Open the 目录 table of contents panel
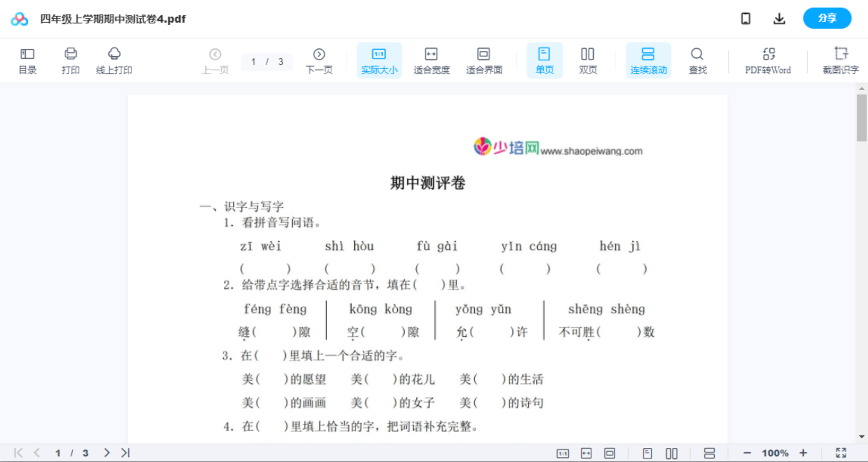 click(x=27, y=60)
